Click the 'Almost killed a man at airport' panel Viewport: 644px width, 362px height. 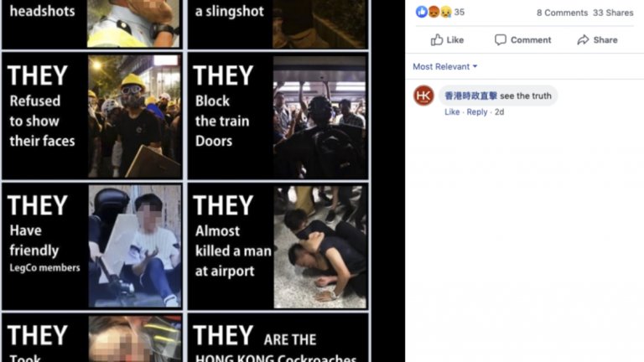pyautogui.click(x=278, y=246)
